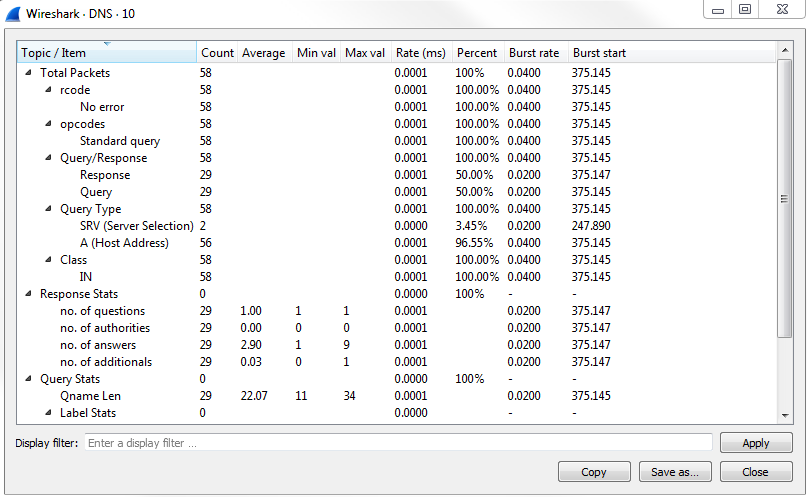Open the Save as... dialog button

[675, 472]
